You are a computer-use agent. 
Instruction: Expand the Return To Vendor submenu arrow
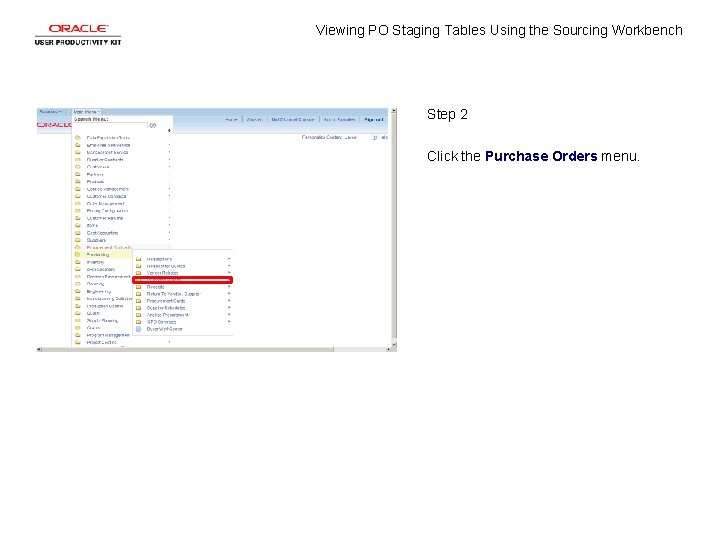point(229,294)
